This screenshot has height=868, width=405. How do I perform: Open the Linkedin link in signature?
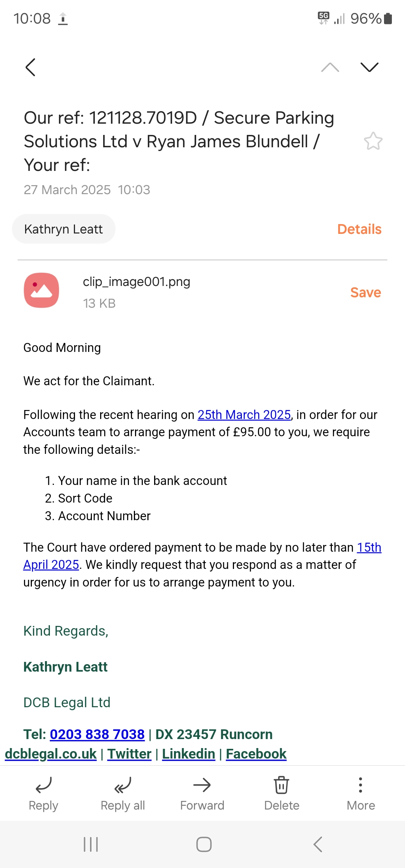pyautogui.click(x=189, y=754)
